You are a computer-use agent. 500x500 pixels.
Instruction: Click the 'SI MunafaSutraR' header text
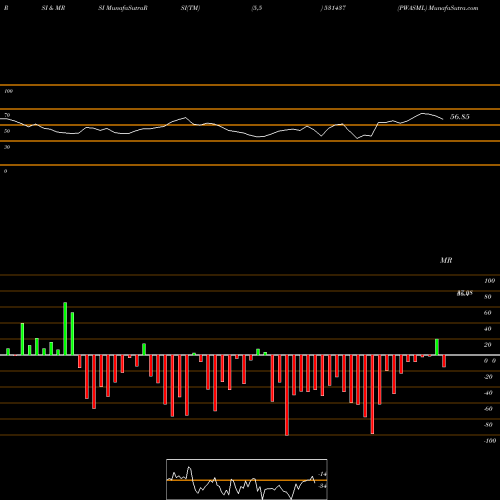(123, 8)
